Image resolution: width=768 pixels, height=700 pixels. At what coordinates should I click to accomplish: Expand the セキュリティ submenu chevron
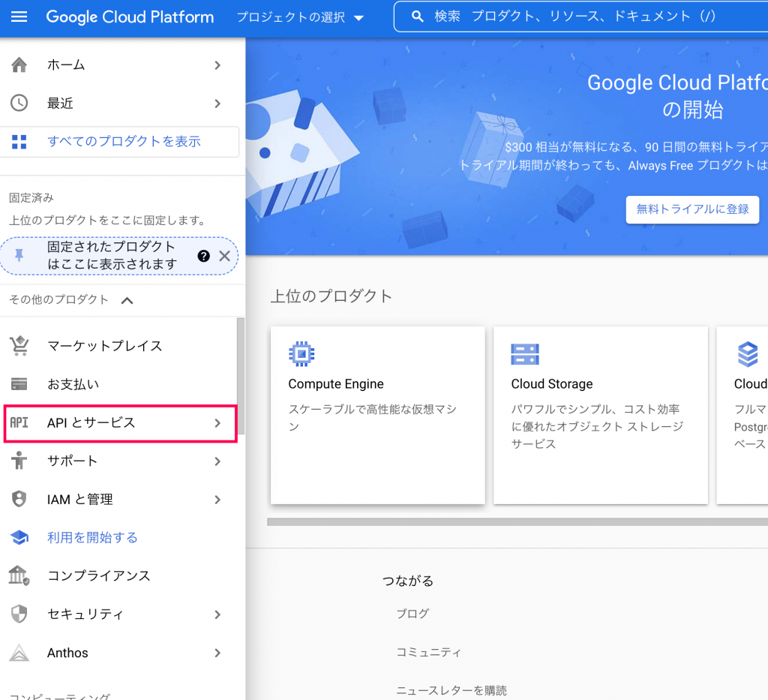[218, 614]
